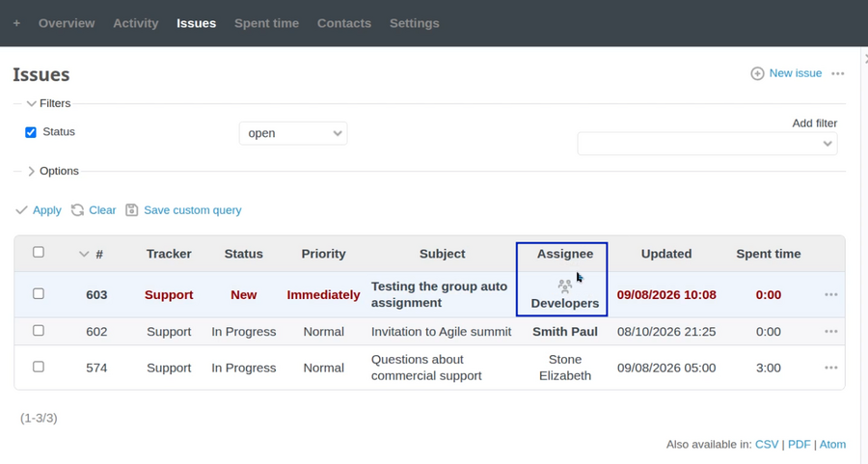Switch to the Activity tab
Screen dimensions: 868x464
(136, 23)
